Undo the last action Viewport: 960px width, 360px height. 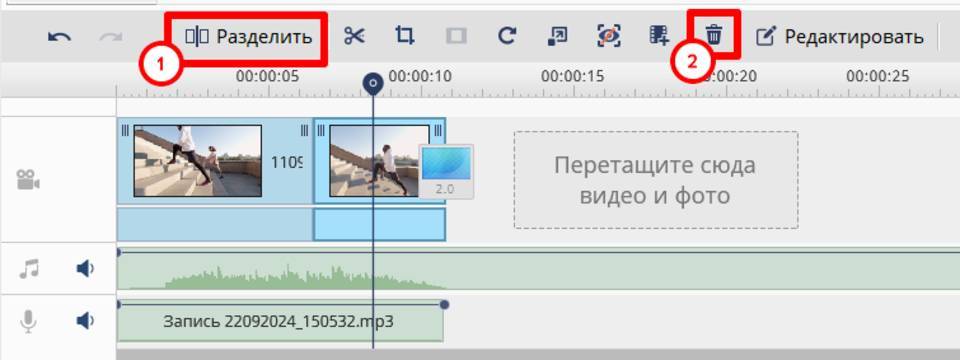click(x=59, y=37)
